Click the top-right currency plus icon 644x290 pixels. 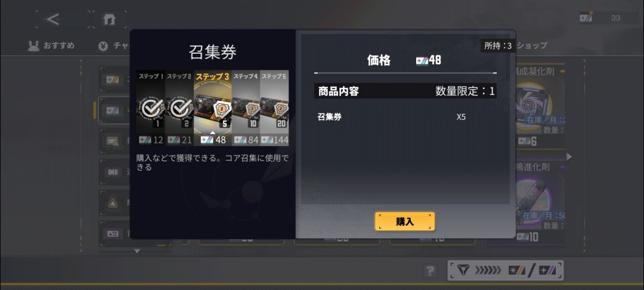(x=587, y=18)
